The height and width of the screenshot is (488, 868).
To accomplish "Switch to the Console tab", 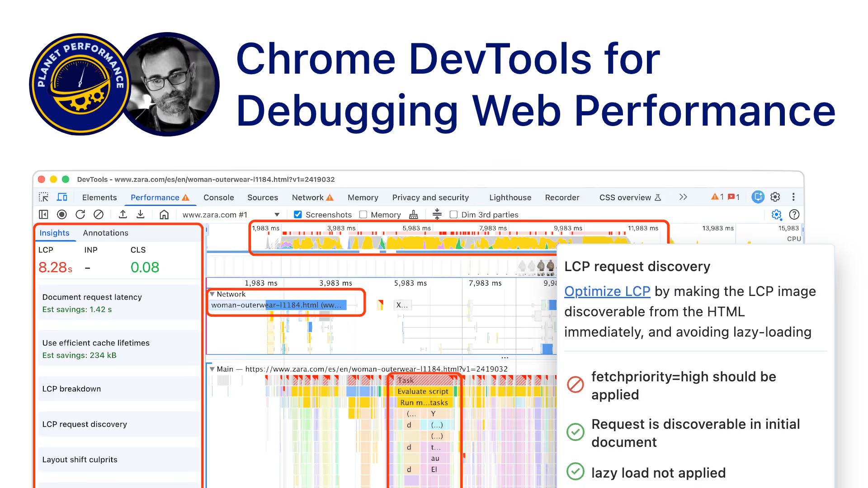I will [x=219, y=197].
